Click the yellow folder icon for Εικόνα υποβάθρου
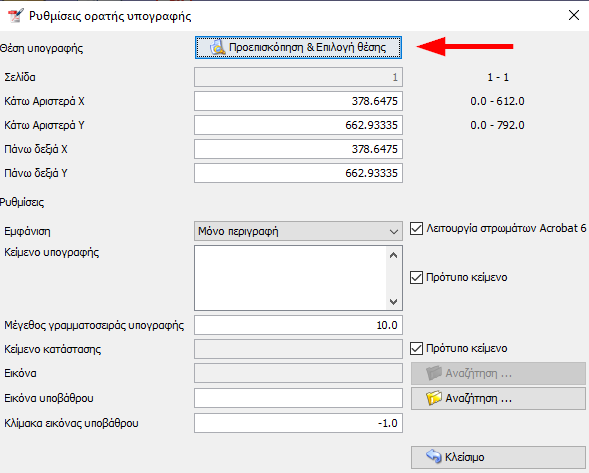Image resolution: width=589 pixels, height=473 pixels. point(434,398)
